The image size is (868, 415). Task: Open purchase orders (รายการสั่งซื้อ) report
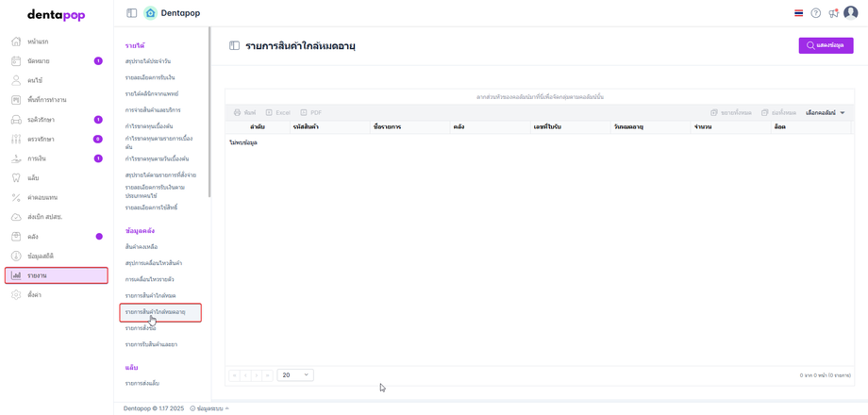[141, 328]
